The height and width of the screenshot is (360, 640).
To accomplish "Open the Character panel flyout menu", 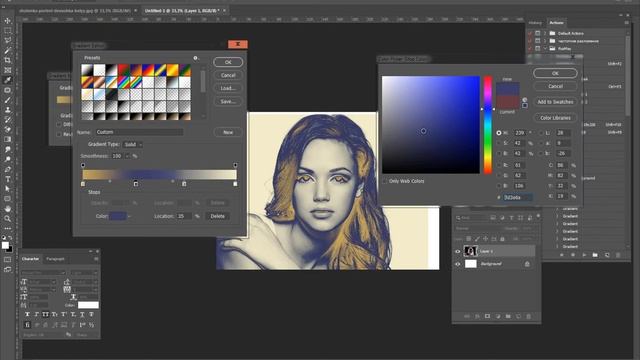I will point(96,259).
